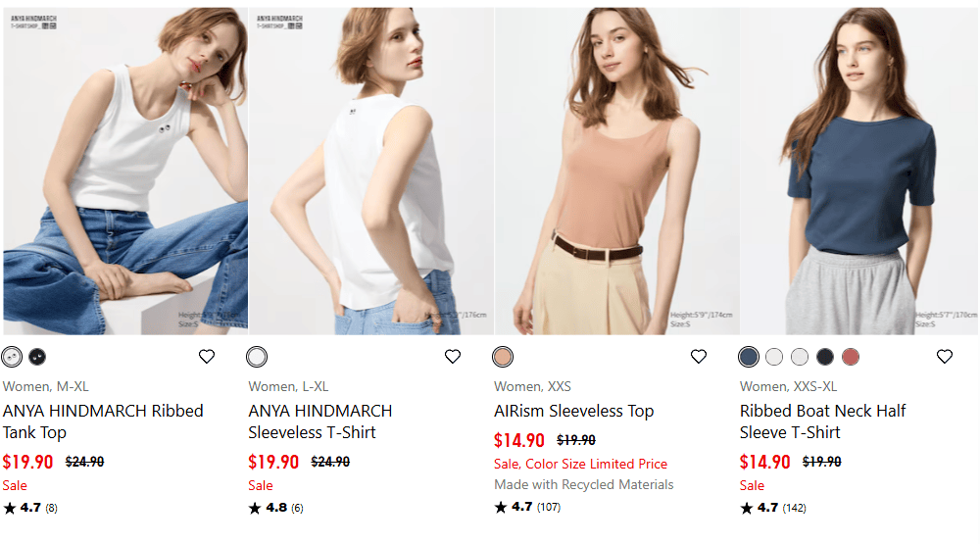
Task: Select white swatch for Sleeveless T-Shirt
Action: point(258,357)
